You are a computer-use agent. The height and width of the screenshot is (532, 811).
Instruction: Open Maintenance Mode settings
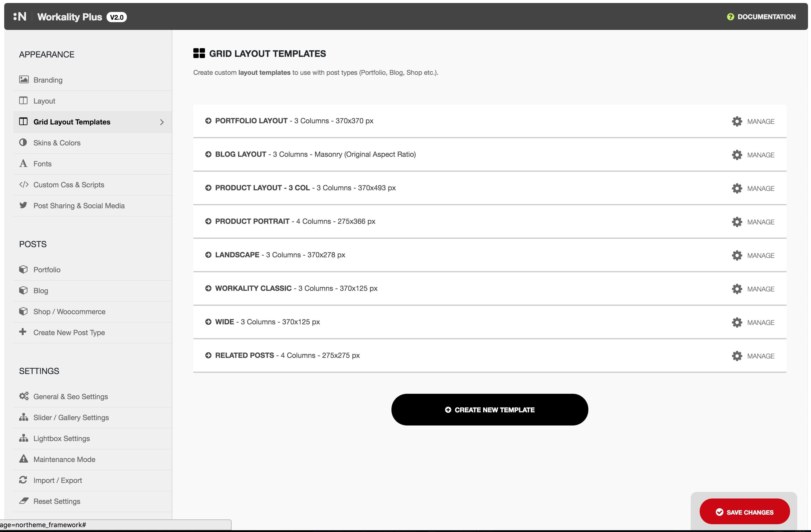[x=92, y=459]
